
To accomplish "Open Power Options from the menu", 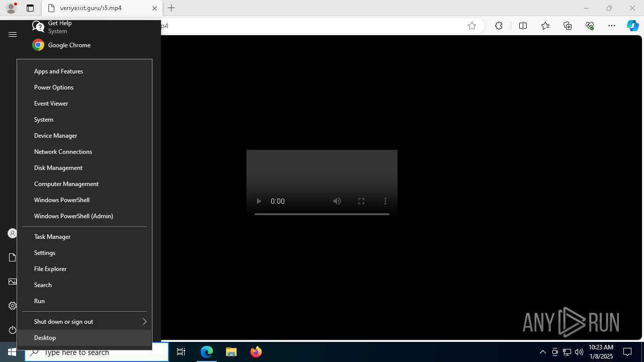I will 85,87.
